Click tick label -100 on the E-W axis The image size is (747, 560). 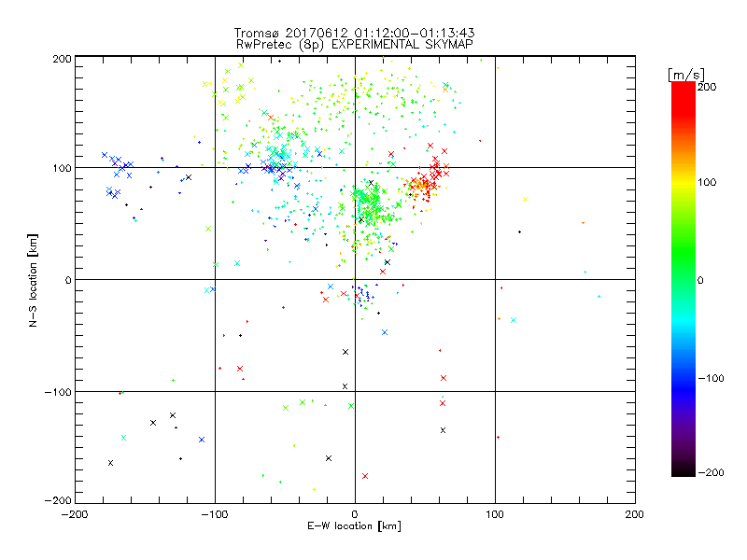click(x=215, y=514)
